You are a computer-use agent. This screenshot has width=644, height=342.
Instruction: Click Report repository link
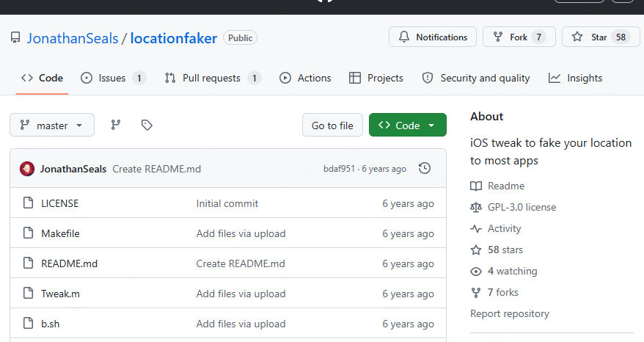pos(510,313)
